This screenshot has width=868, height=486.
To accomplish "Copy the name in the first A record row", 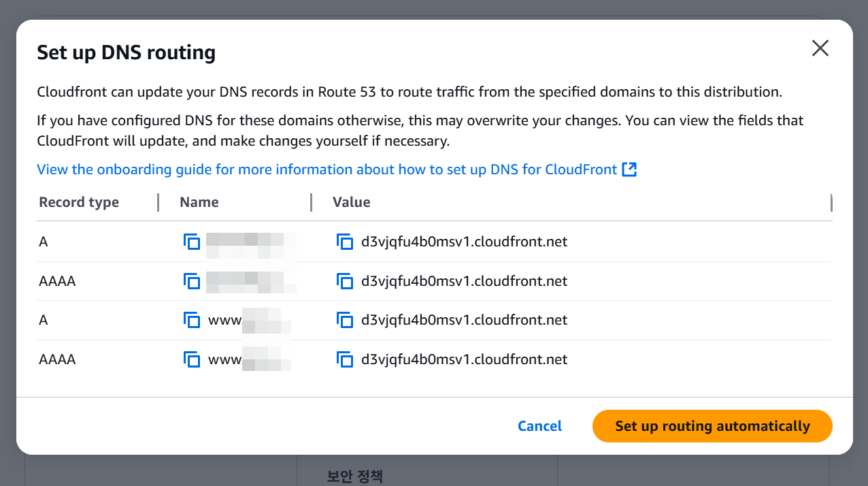I will point(192,242).
